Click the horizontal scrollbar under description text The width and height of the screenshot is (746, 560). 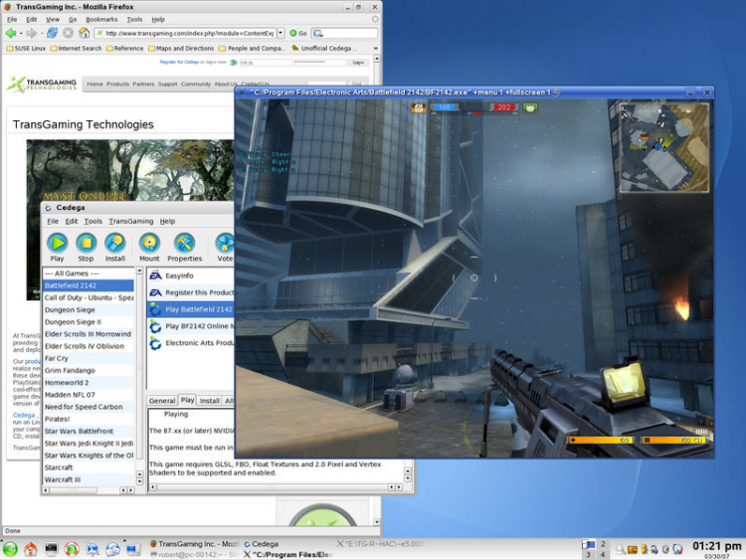[276, 486]
